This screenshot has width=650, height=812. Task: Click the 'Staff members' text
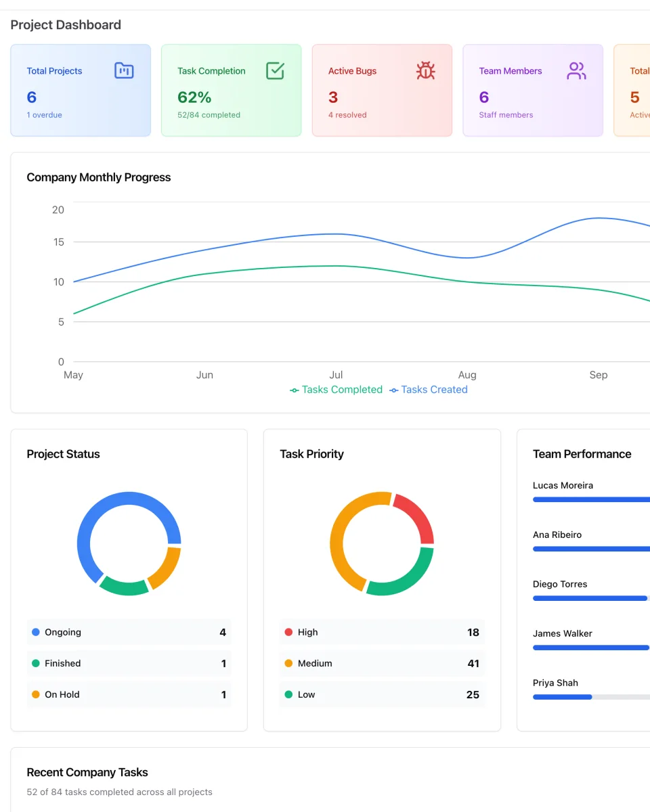click(x=506, y=115)
